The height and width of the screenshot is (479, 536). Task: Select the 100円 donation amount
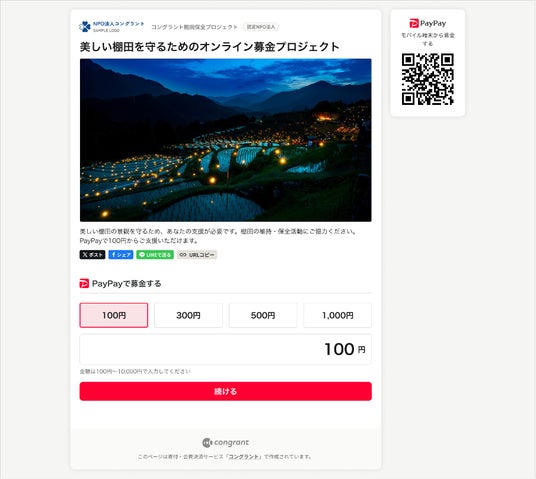point(114,315)
